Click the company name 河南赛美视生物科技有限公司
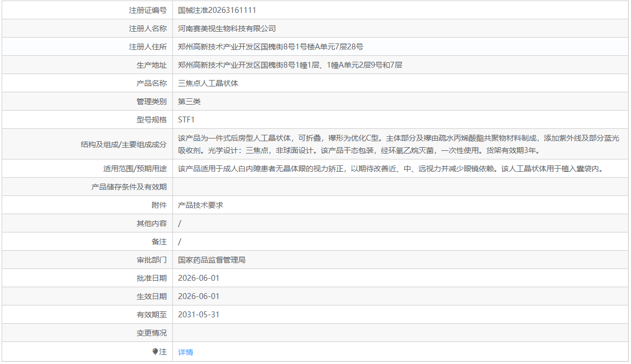Viewport: 631px width, 364px height. coord(227,28)
